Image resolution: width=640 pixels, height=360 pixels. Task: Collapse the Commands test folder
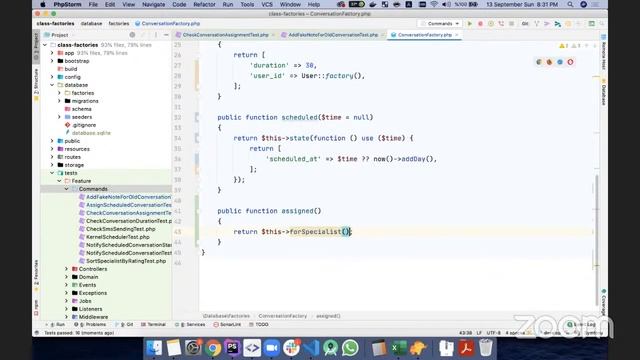[x=67, y=189]
